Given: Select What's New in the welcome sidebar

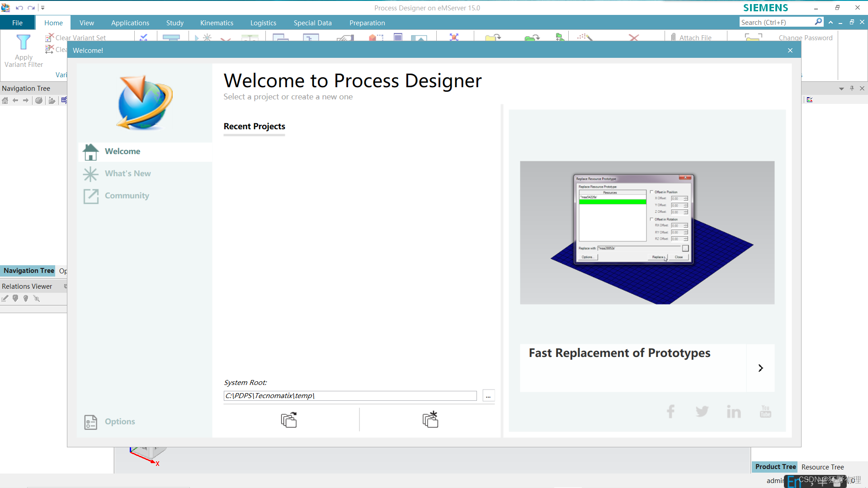Looking at the screenshot, I should coord(127,174).
